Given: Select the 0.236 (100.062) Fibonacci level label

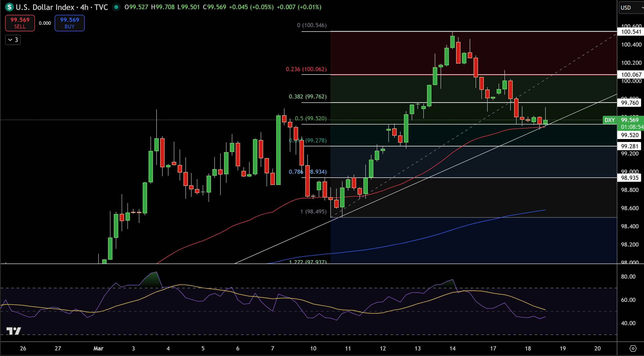Looking at the screenshot, I should [x=306, y=69].
